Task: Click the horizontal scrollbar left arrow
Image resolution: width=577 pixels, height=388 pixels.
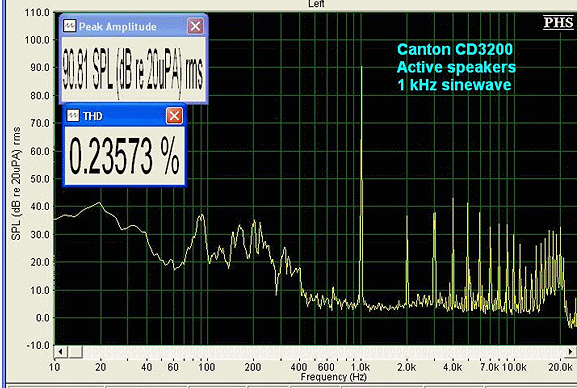Action: pos(61,352)
